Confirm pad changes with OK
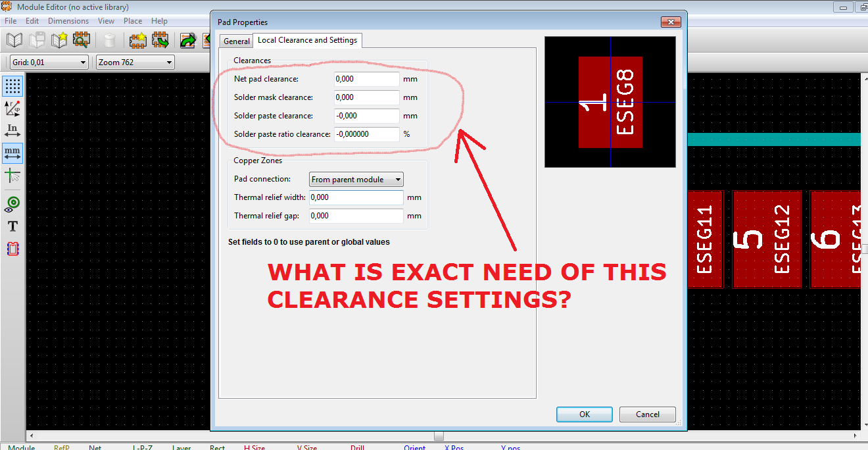This screenshot has width=868, height=450. [x=584, y=414]
